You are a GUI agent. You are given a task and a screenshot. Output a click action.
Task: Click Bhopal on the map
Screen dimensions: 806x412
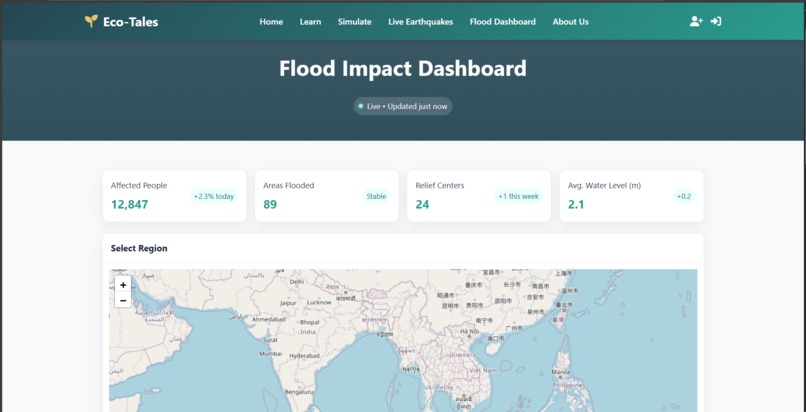click(x=309, y=322)
